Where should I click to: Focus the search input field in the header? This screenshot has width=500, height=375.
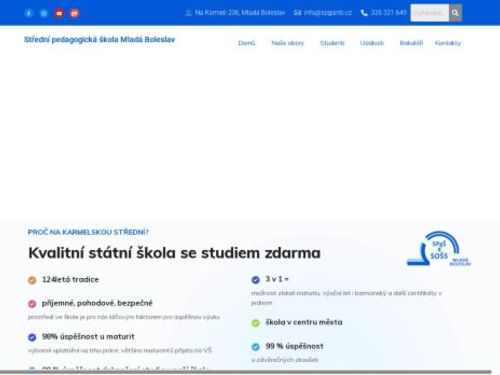pos(430,13)
